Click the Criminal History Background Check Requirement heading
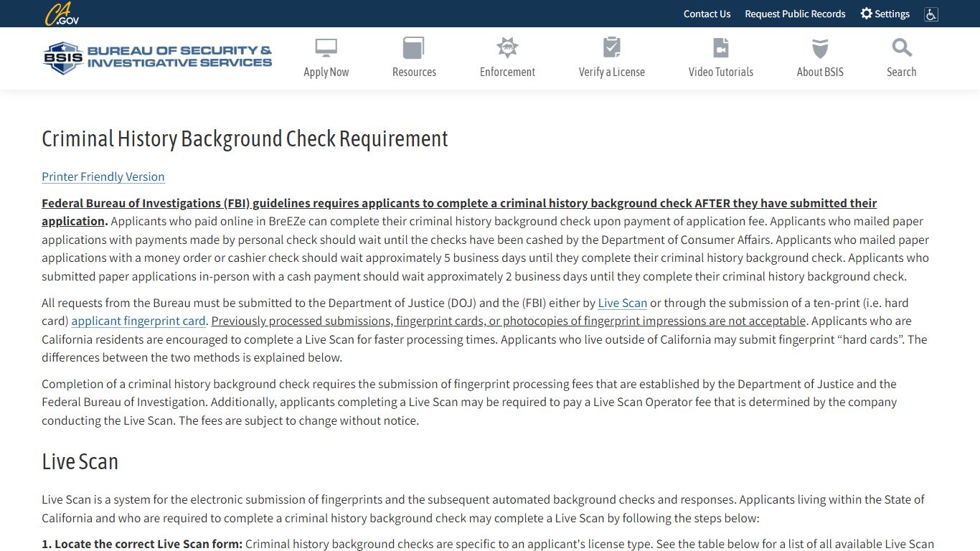Screen dimensions: 980x551 245,138
